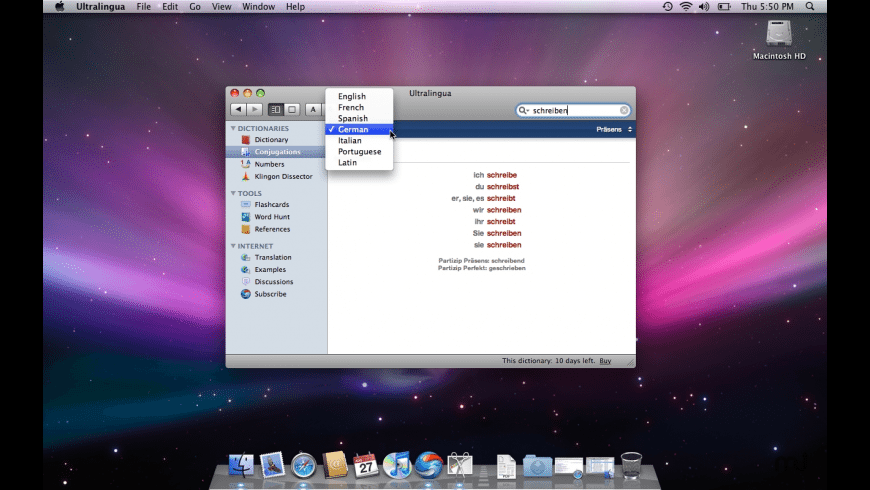Image resolution: width=870 pixels, height=490 pixels.
Task: Open the Ultralingua app menu
Action: 100,7
